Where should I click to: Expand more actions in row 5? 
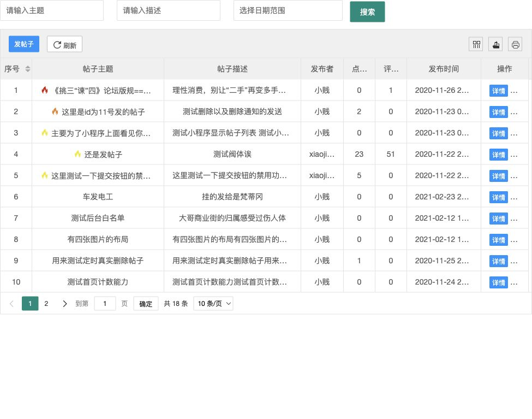pos(514,176)
